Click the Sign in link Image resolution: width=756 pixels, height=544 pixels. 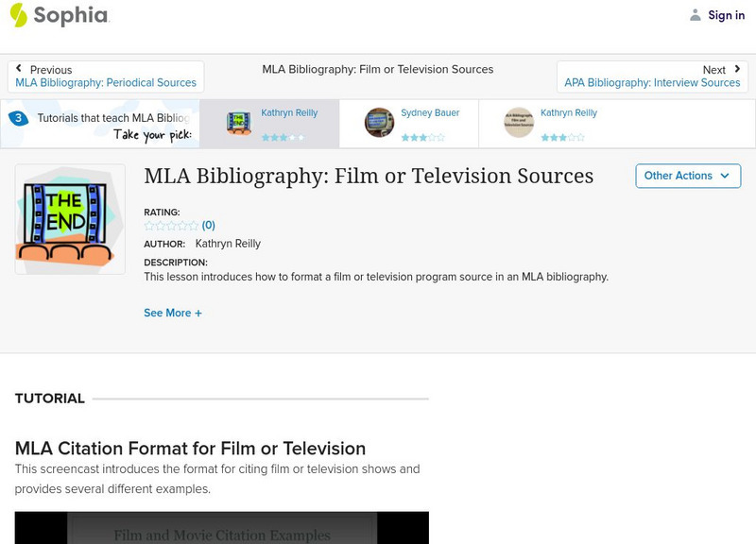point(726,15)
